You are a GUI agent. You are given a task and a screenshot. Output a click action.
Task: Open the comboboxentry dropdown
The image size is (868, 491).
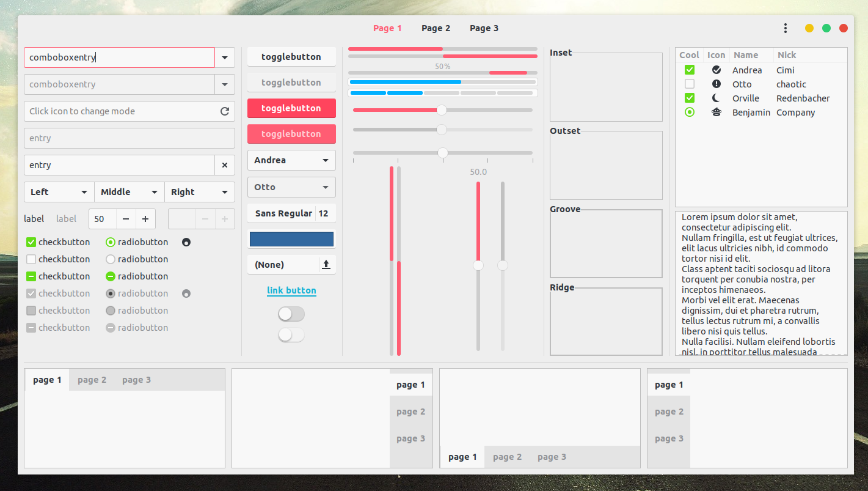224,57
